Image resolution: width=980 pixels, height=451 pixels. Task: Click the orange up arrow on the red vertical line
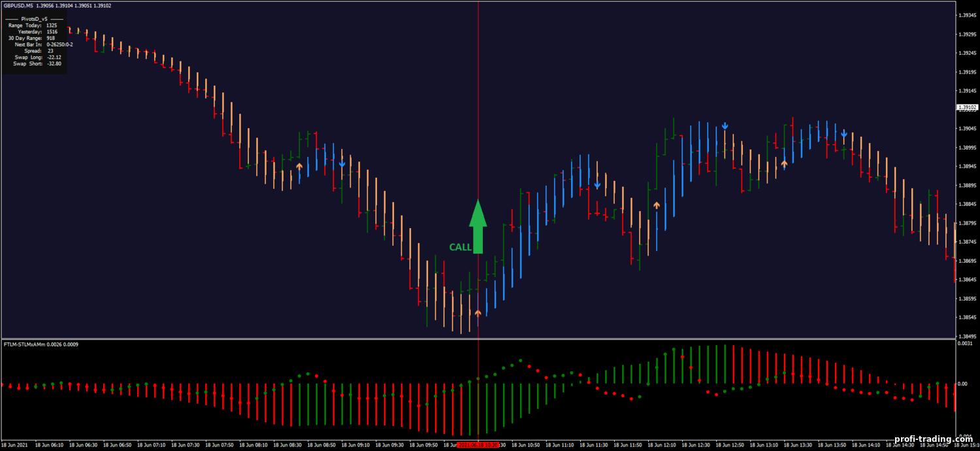click(x=478, y=314)
